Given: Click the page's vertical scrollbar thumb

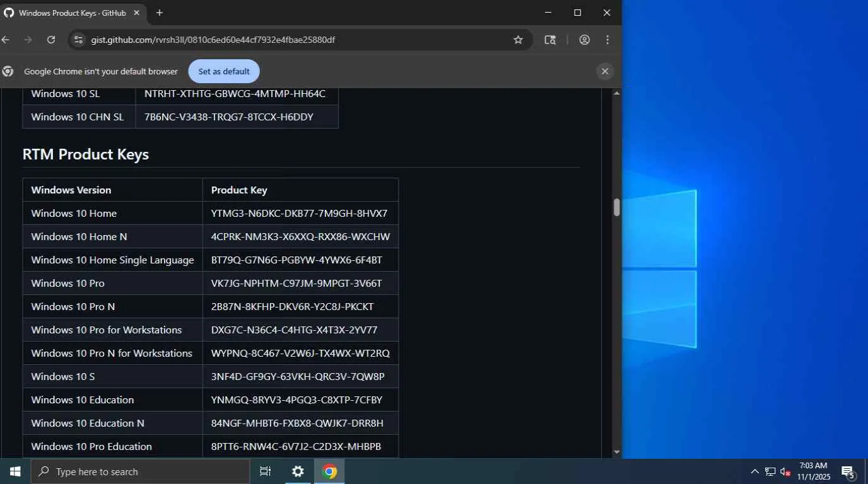Looking at the screenshot, I should pos(617,207).
